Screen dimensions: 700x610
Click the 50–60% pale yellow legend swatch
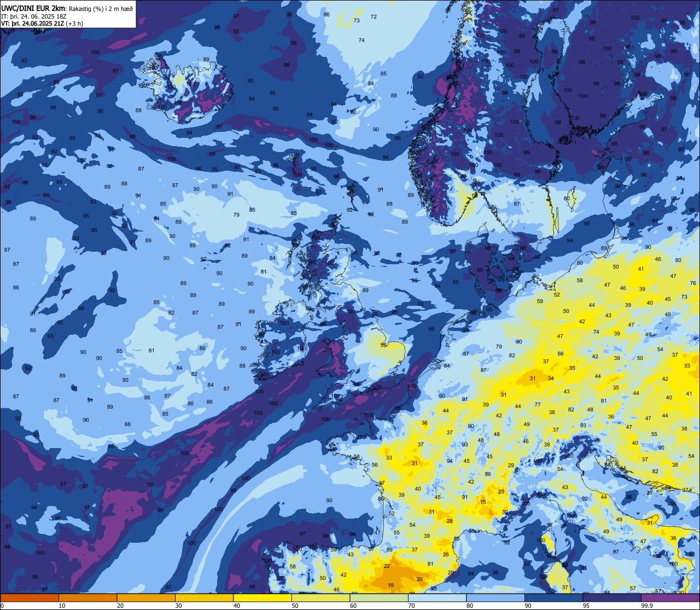click(320, 598)
